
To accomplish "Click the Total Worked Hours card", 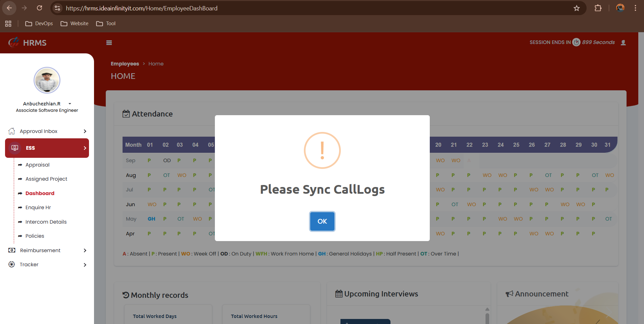I will point(266,315).
